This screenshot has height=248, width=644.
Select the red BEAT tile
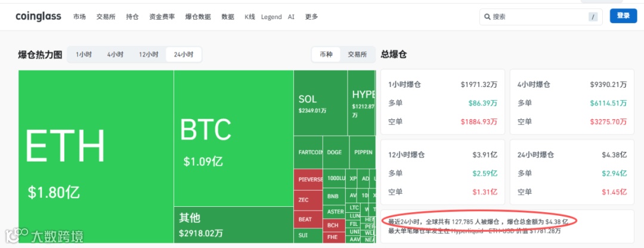tap(308, 219)
